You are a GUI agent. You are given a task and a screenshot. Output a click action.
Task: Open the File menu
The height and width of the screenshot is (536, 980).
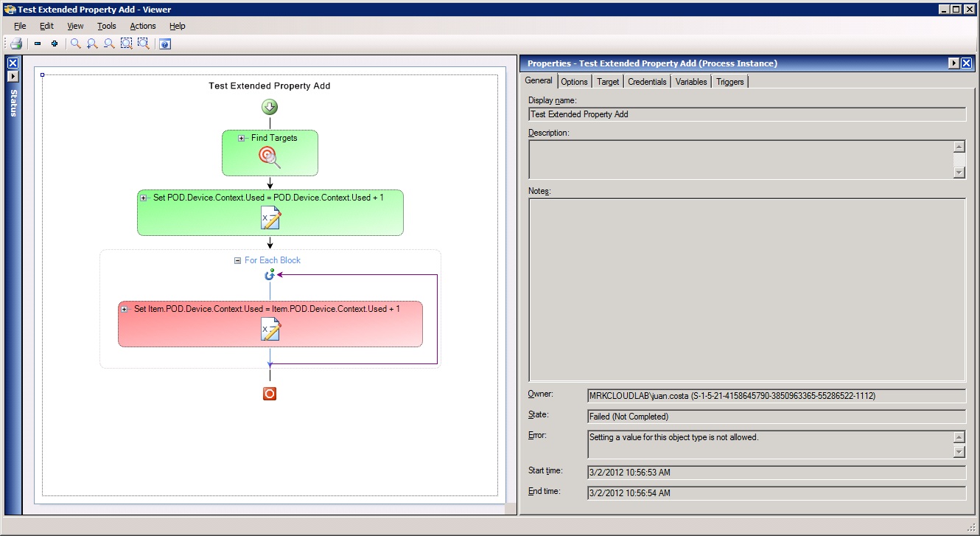point(20,26)
